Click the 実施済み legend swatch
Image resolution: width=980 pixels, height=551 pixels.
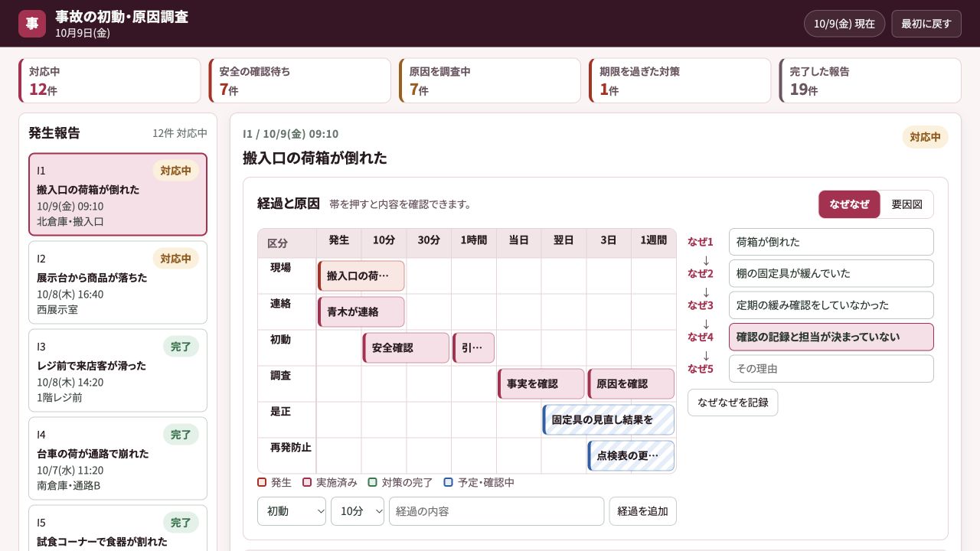pos(307,482)
